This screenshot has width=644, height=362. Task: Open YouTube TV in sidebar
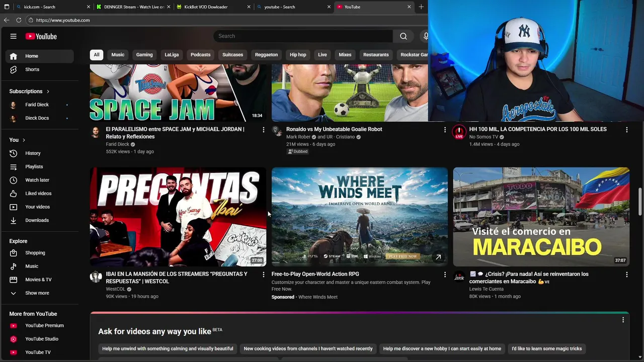click(x=39, y=352)
